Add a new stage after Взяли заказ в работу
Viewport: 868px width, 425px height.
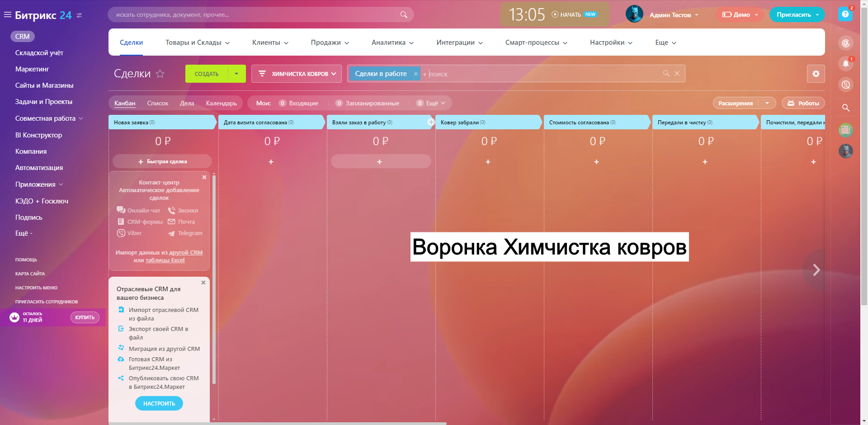click(x=431, y=122)
